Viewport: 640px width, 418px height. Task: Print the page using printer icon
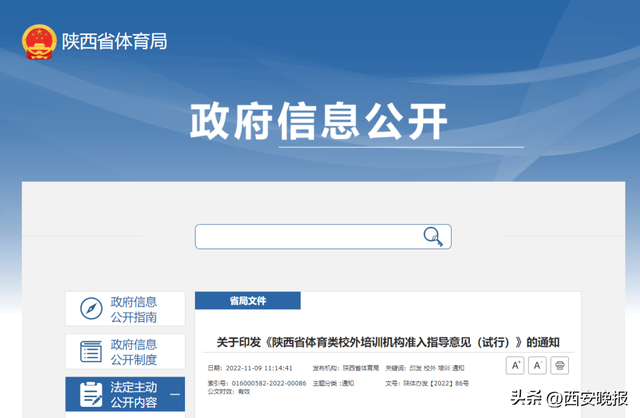click(561, 366)
